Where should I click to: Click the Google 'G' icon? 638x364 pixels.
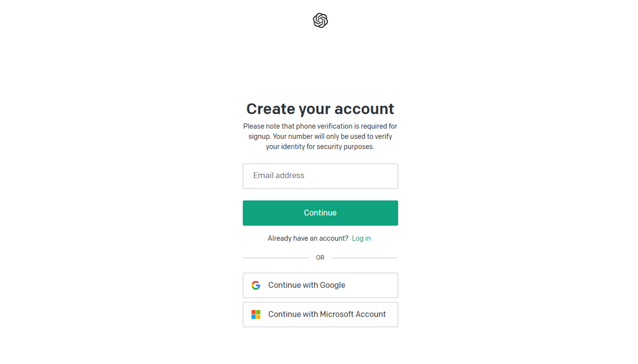click(x=256, y=285)
